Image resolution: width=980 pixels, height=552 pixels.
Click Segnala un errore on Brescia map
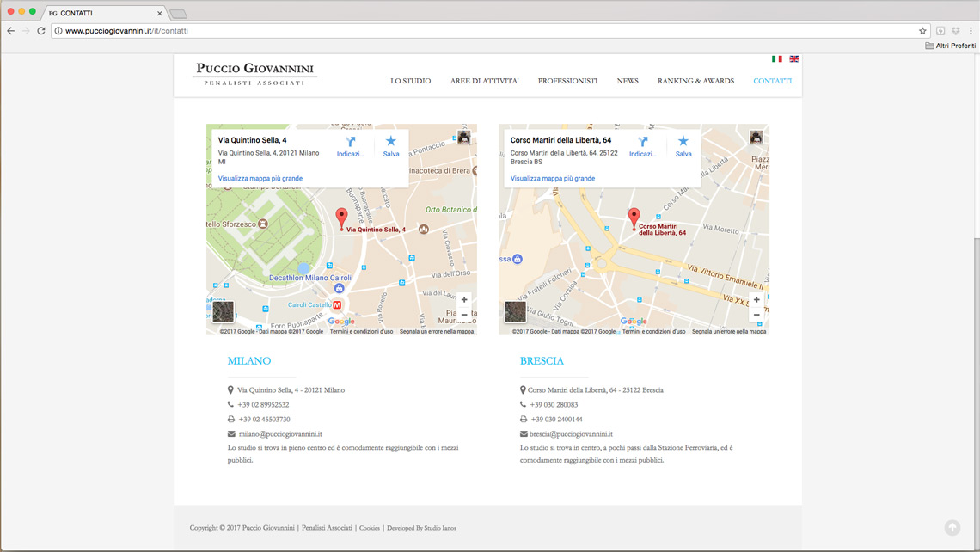click(729, 331)
